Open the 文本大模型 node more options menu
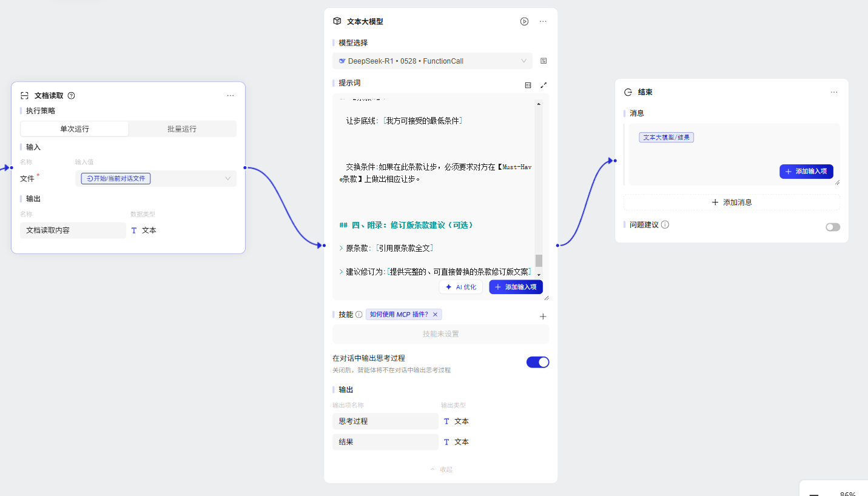This screenshot has width=868, height=496. point(543,21)
